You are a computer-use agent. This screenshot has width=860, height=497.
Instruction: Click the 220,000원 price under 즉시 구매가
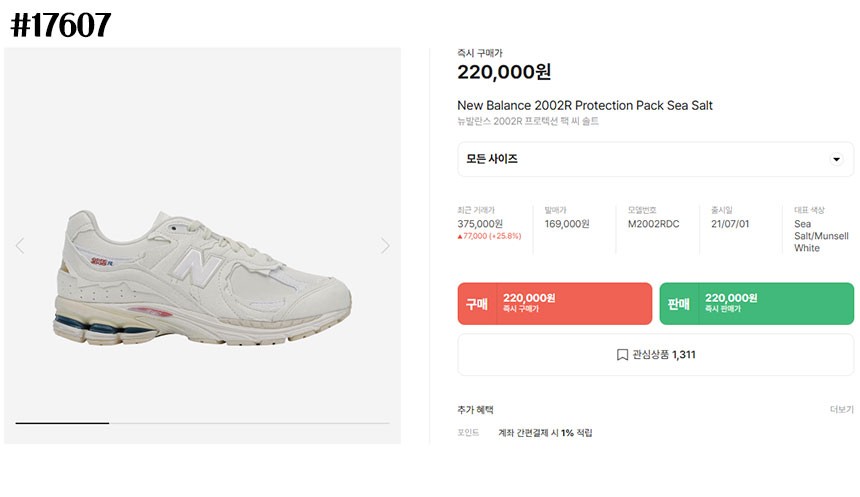tap(504, 72)
